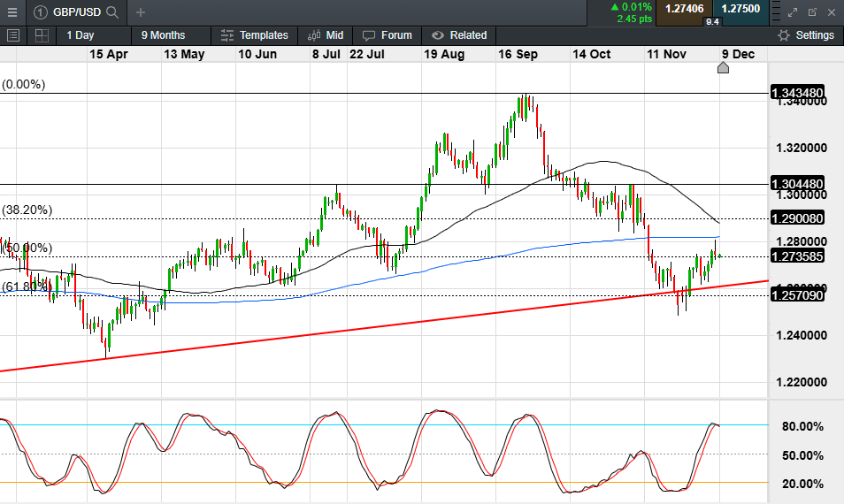Click the grey timeline marker near 9 Dec
The image size is (844, 504).
723,68
